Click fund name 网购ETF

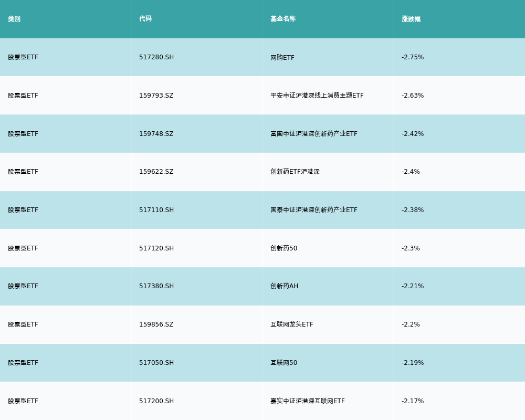pos(282,58)
